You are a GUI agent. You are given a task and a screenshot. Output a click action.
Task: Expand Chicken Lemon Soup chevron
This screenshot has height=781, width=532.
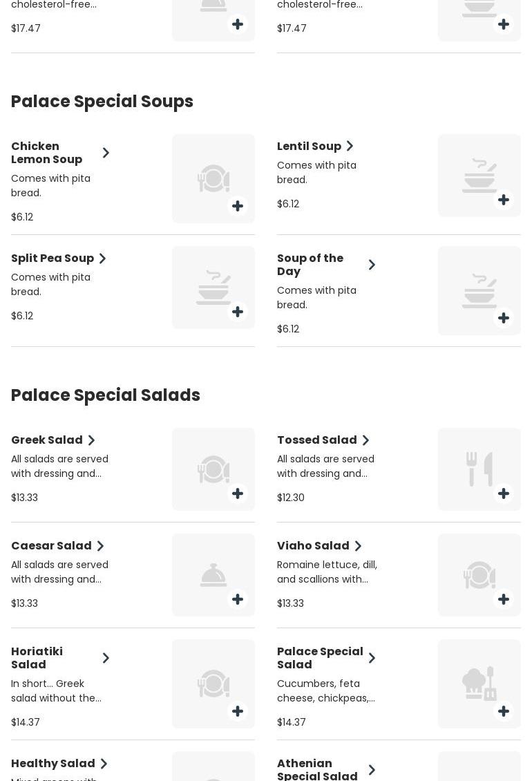106,153
